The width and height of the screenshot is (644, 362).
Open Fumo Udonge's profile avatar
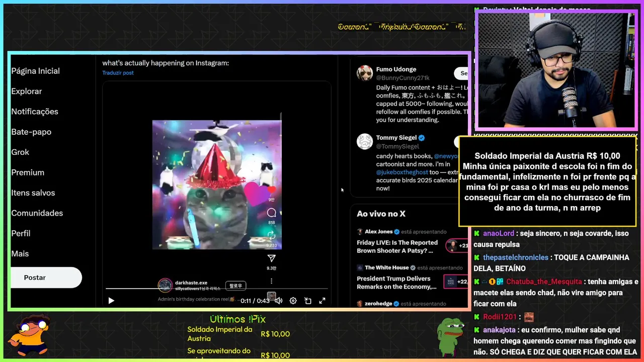pos(365,73)
